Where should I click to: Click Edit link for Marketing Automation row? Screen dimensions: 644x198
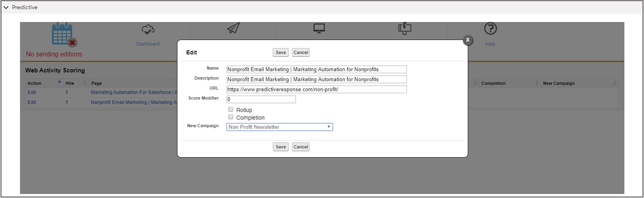(x=32, y=92)
